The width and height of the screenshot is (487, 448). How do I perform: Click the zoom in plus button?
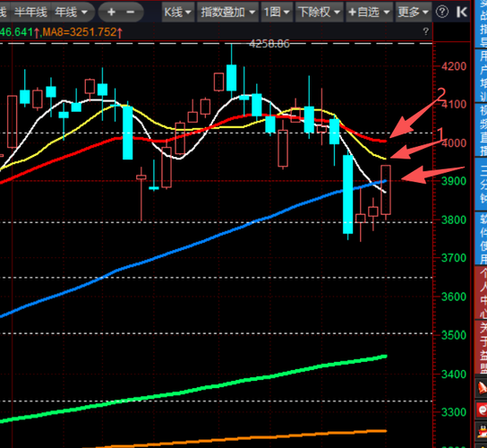(111, 13)
